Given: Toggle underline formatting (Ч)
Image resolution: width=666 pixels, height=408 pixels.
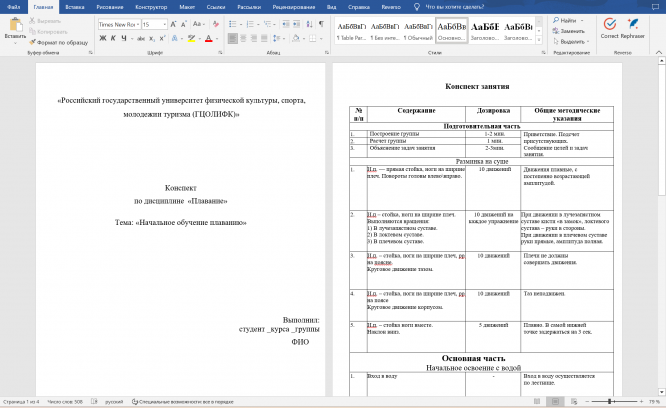Looking at the screenshot, I should tap(124, 38).
